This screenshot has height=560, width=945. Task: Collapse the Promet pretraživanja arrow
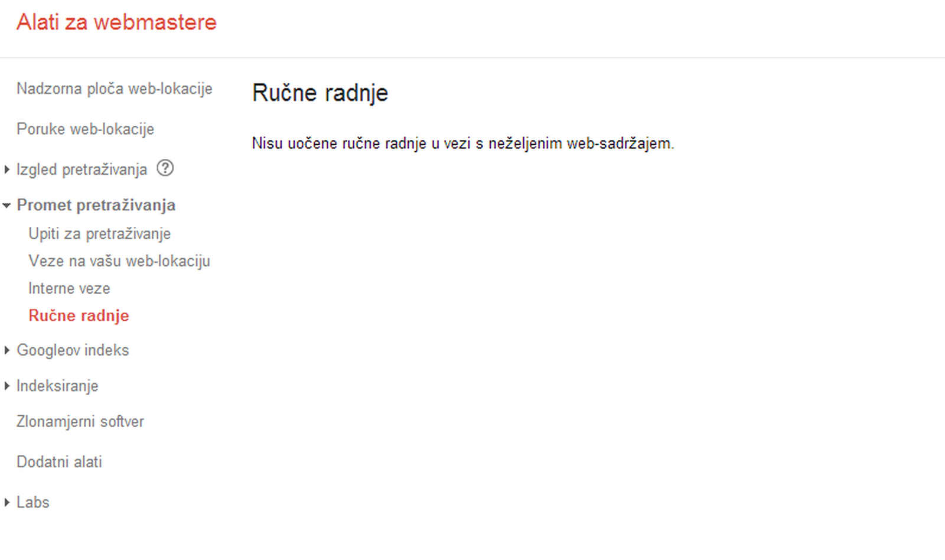click(6, 206)
